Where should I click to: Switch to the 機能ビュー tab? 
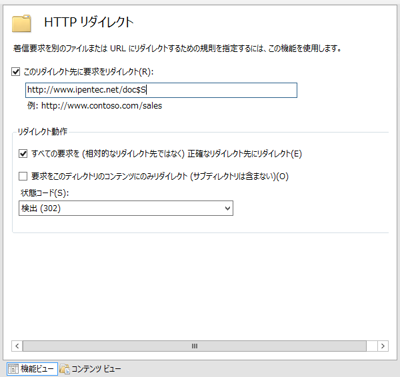coord(32,369)
